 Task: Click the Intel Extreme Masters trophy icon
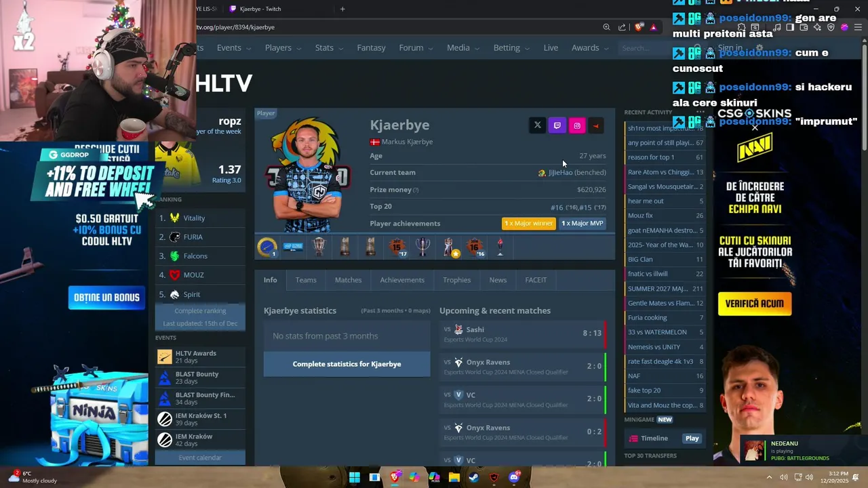(293, 247)
